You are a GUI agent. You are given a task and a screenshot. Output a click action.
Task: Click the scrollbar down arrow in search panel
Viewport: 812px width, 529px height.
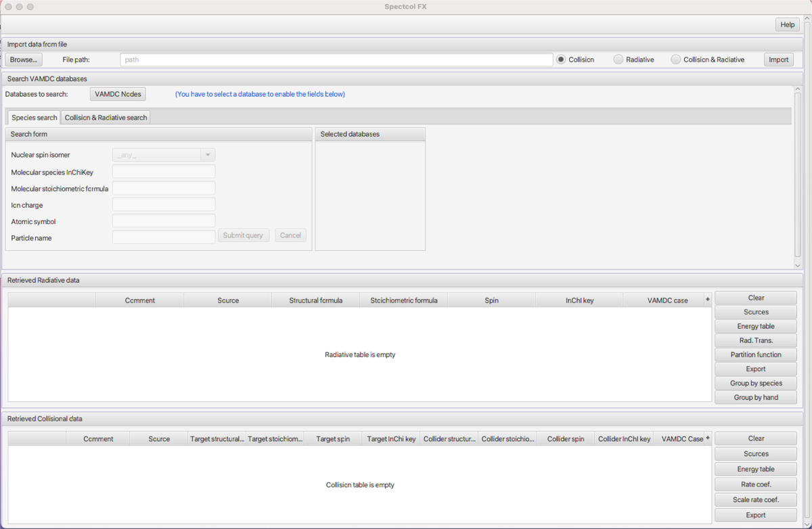(x=798, y=266)
